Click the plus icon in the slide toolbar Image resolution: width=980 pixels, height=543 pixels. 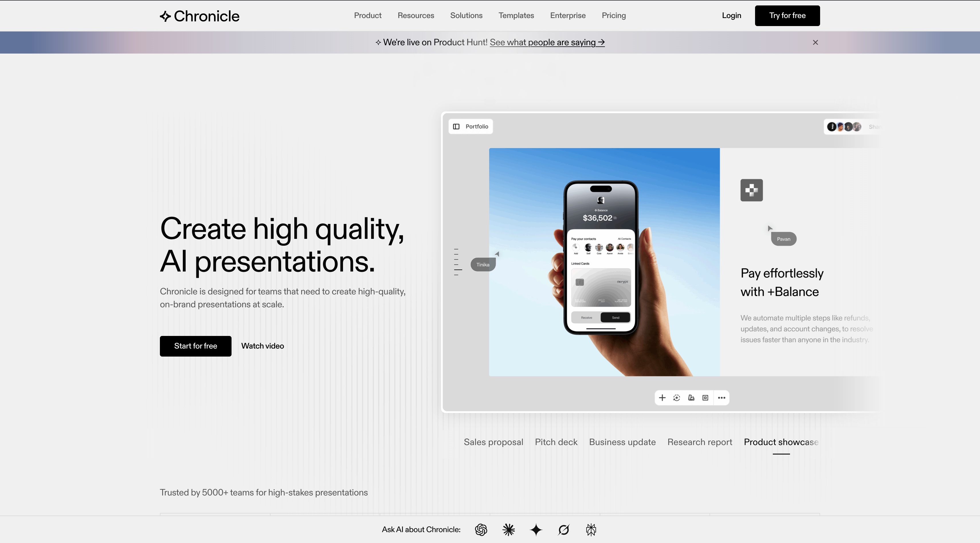coord(662,397)
